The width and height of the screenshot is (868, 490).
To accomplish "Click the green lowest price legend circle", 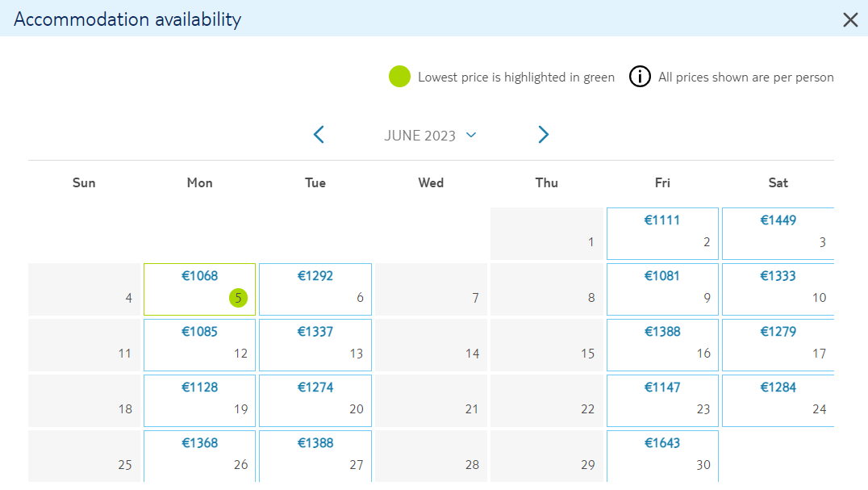I will click(399, 77).
